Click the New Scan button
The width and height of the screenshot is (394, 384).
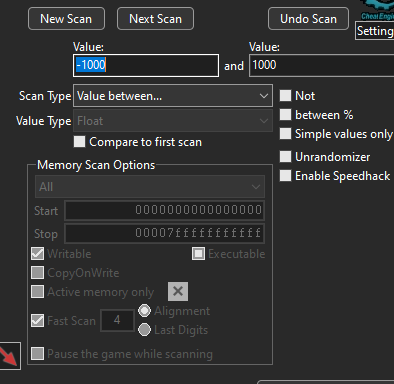pyautogui.click(x=66, y=19)
